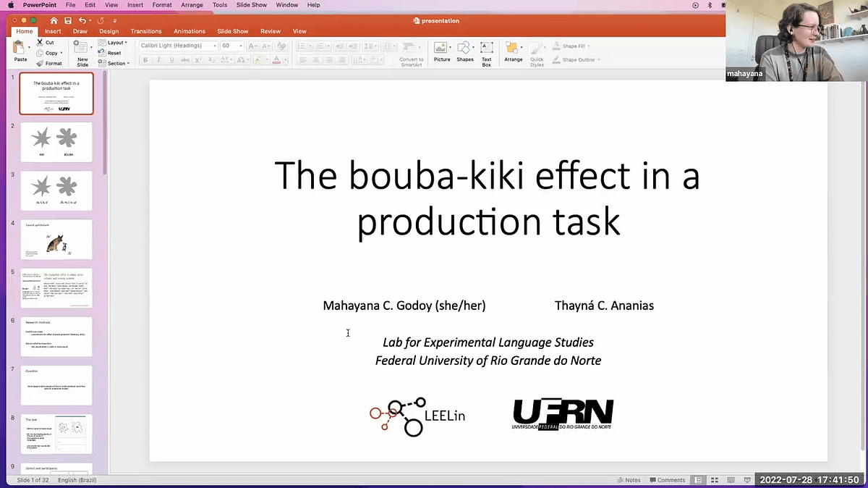Viewport: 868px width, 488px height.
Task: Insert a Text Box
Action: click(x=487, y=53)
